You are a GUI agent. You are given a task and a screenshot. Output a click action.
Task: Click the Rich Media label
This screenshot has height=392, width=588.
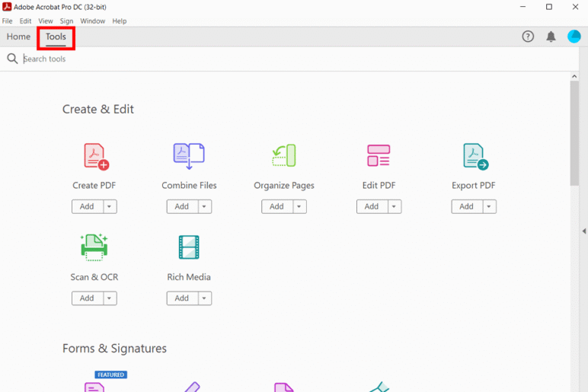[189, 277]
